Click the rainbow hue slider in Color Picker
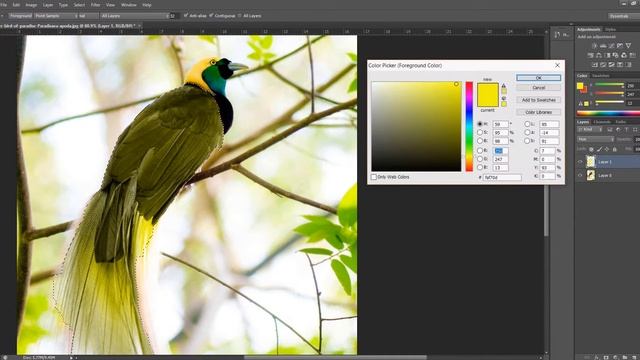Viewport: 640px width, 360px height. [x=469, y=126]
